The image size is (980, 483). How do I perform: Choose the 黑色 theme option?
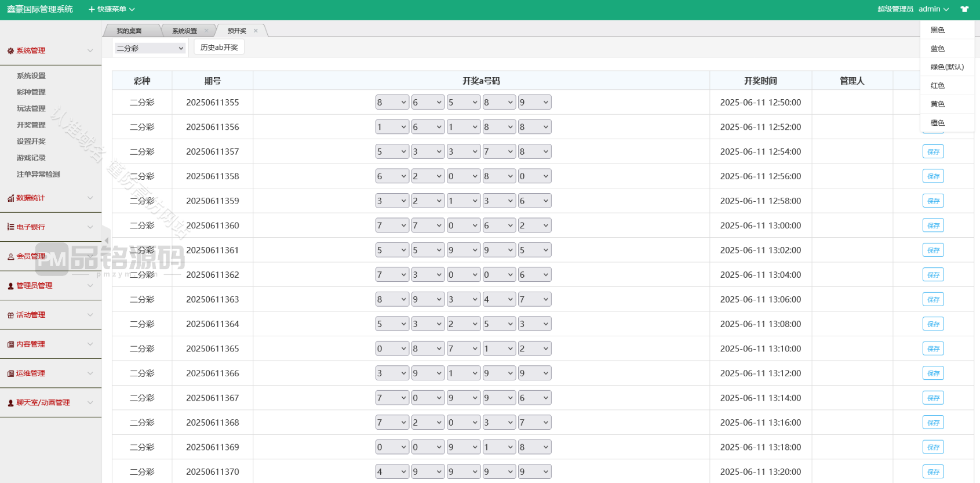click(947, 30)
